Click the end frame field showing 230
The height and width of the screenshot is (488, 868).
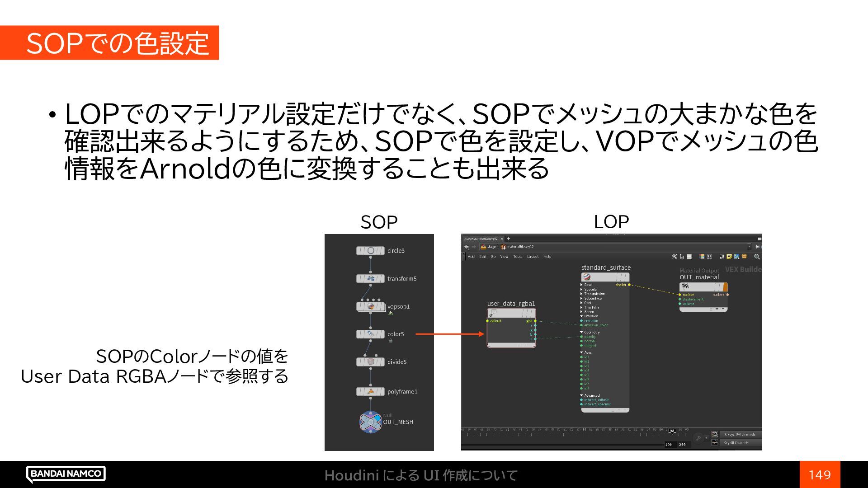coord(682,445)
